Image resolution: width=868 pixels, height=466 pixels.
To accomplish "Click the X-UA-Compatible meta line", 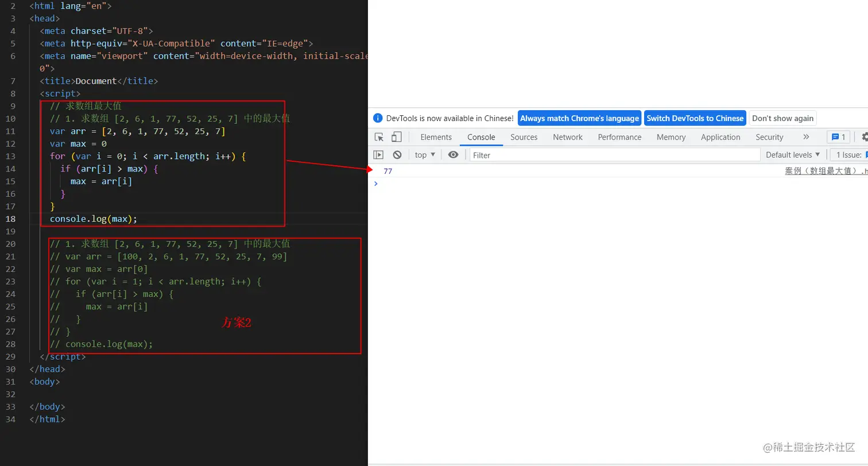I will pyautogui.click(x=176, y=44).
